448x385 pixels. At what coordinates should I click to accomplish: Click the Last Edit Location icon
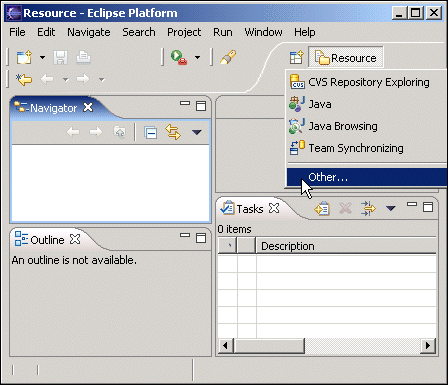pyautogui.click(x=24, y=79)
